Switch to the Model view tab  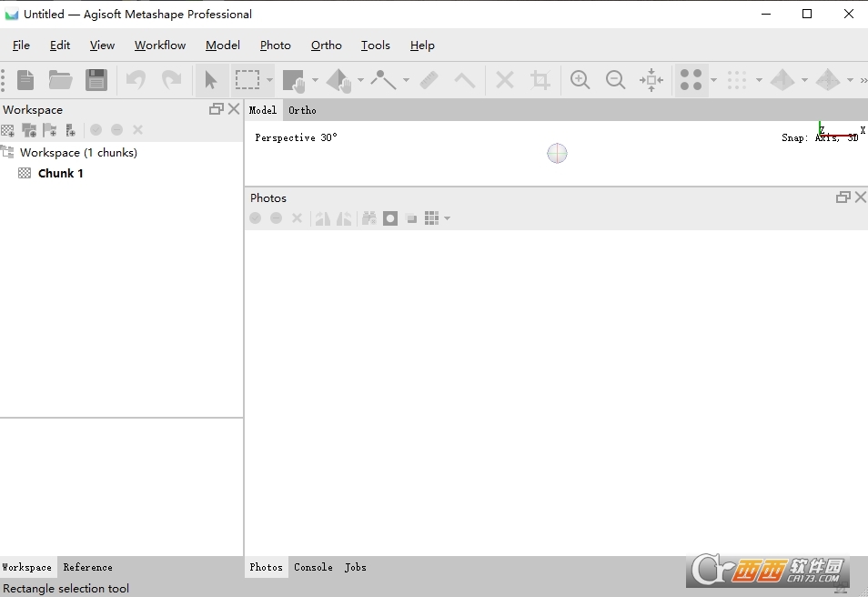[264, 110]
